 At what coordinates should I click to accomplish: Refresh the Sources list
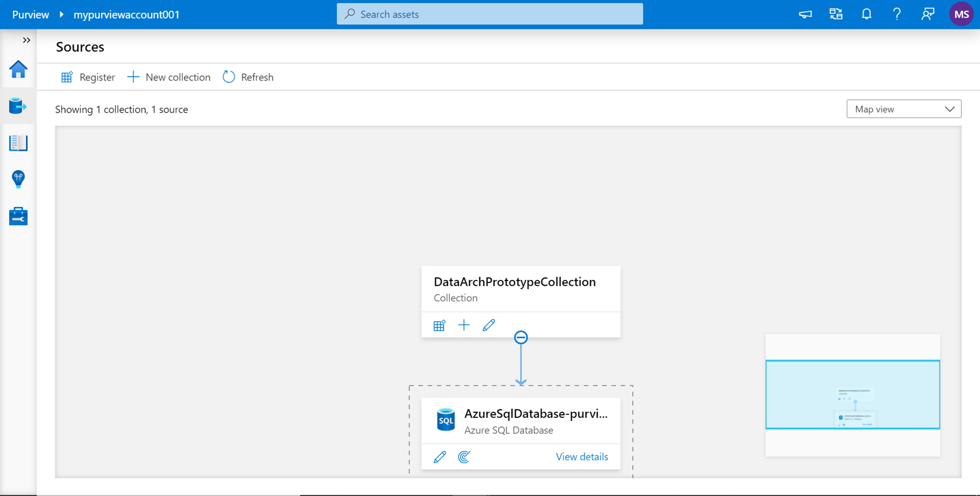coord(248,77)
